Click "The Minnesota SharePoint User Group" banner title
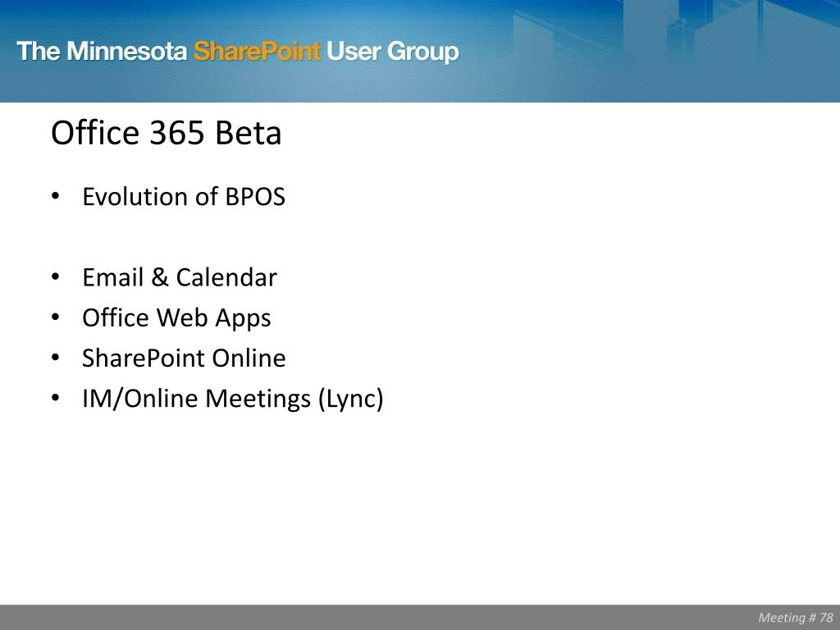The image size is (840, 630). coord(238,52)
